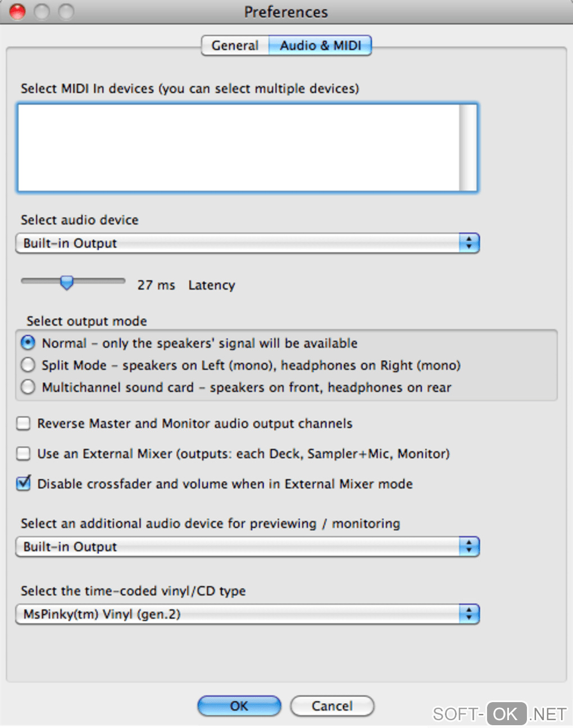Select Normal output mode radio button
573x728 pixels.
click(x=28, y=343)
